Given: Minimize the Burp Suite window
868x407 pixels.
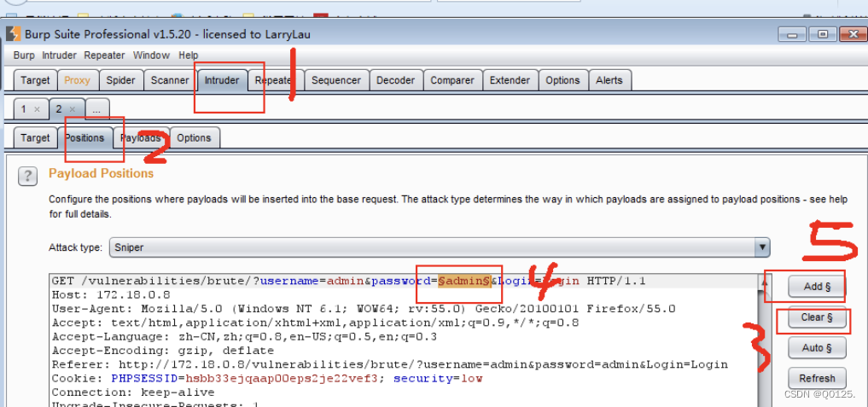Looking at the screenshot, I should (791, 34).
